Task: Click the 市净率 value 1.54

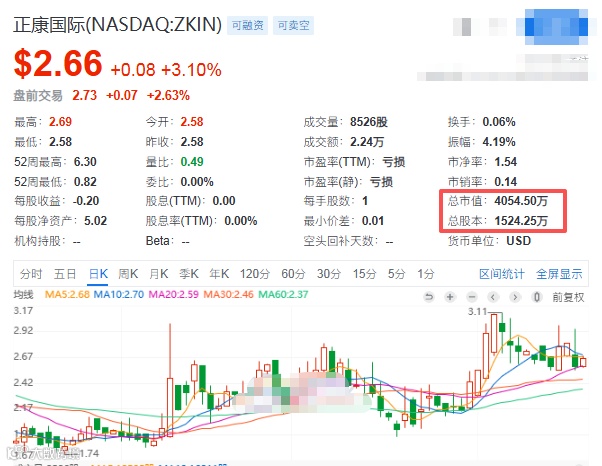Action: coord(505,162)
